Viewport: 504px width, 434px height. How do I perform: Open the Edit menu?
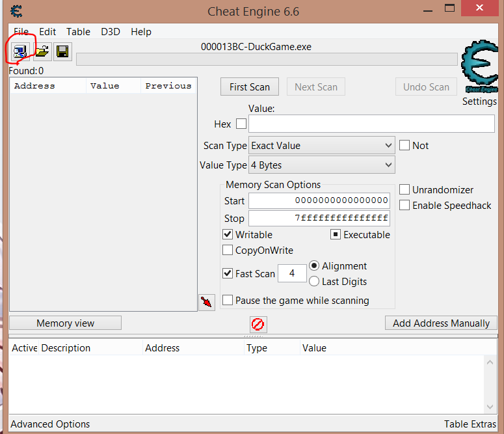click(x=47, y=31)
